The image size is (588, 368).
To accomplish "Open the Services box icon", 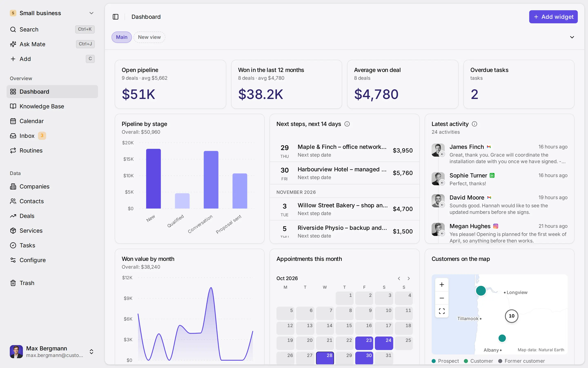I will pos(13,230).
